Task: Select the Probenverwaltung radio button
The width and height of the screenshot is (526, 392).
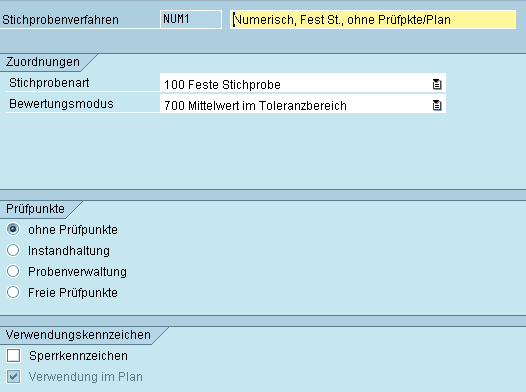Action: click(x=13, y=271)
